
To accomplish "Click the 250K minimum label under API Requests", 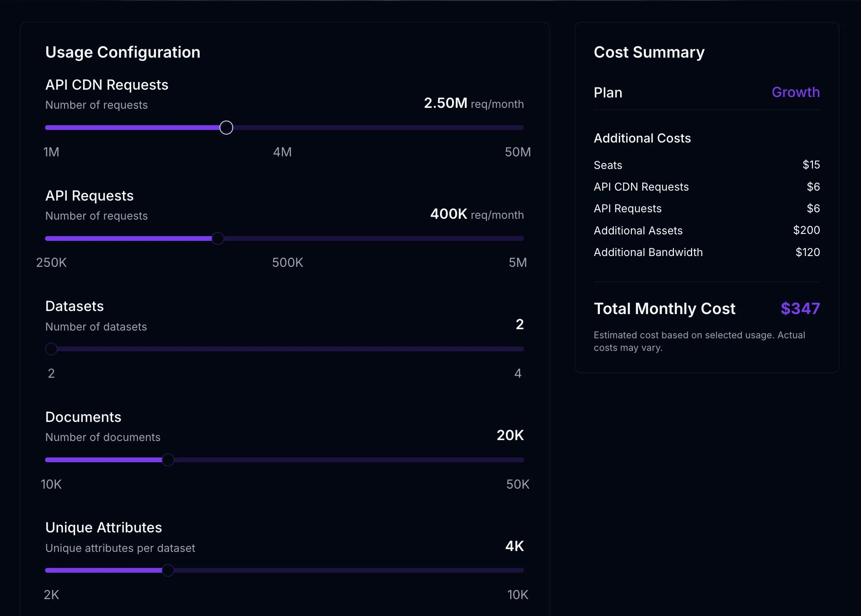I will coord(51,263).
